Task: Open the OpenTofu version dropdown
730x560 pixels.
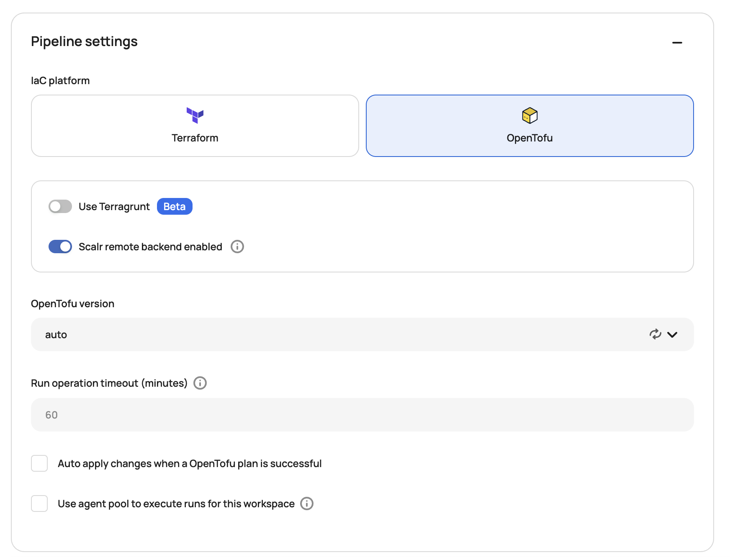Action: tap(335, 334)
